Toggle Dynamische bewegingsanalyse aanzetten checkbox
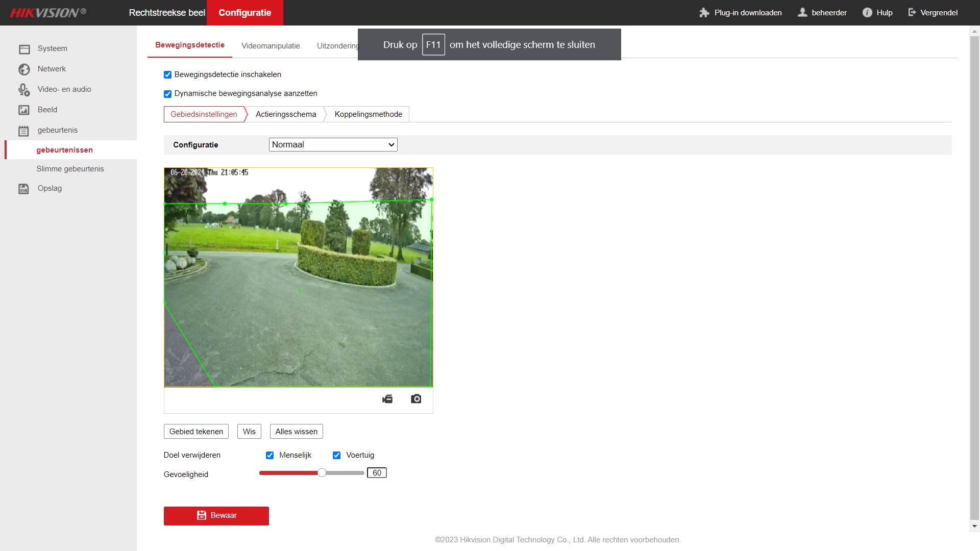The height and width of the screenshot is (551, 980). coord(167,94)
